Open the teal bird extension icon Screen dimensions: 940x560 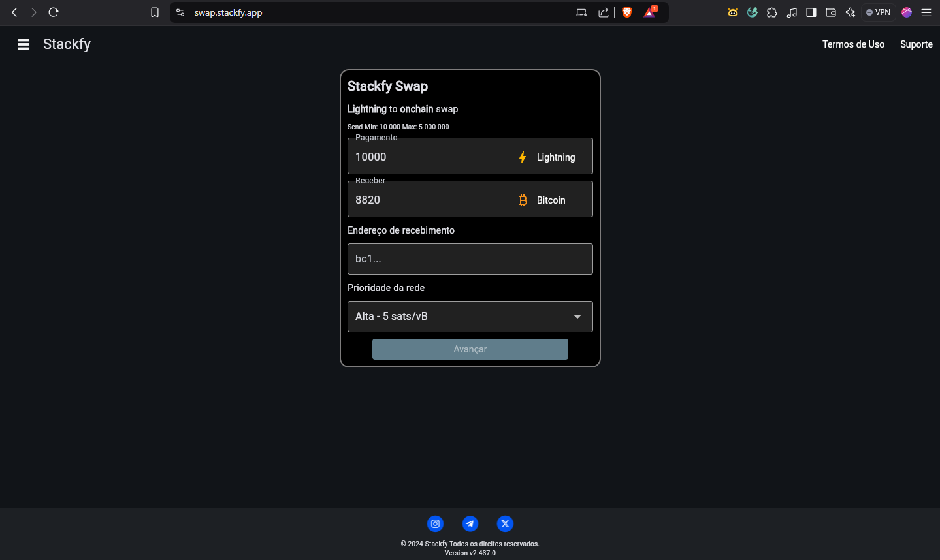coord(753,12)
